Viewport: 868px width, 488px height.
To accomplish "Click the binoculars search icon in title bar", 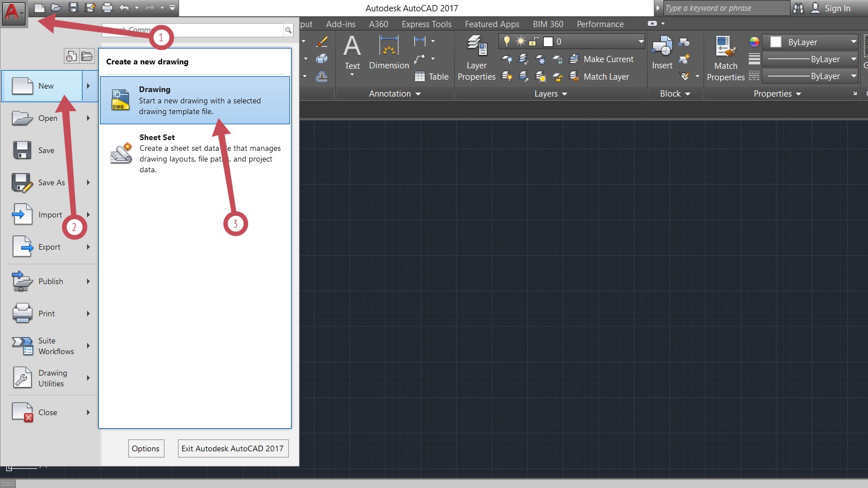I will coord(798,8).
